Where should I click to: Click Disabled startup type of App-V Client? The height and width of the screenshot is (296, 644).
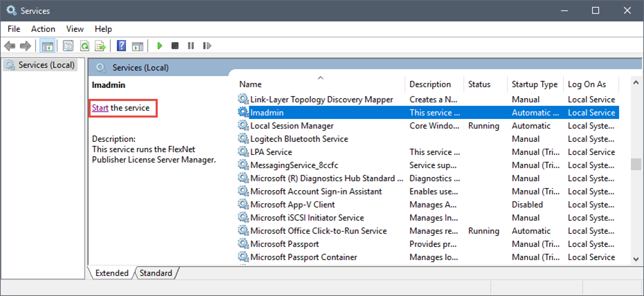click(x=528, y=205)
